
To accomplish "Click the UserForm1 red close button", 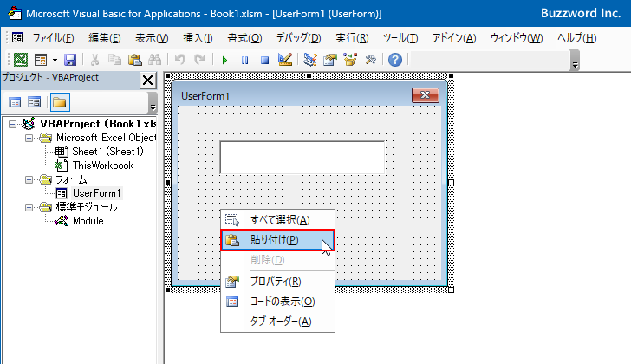I will coord(426,95).
